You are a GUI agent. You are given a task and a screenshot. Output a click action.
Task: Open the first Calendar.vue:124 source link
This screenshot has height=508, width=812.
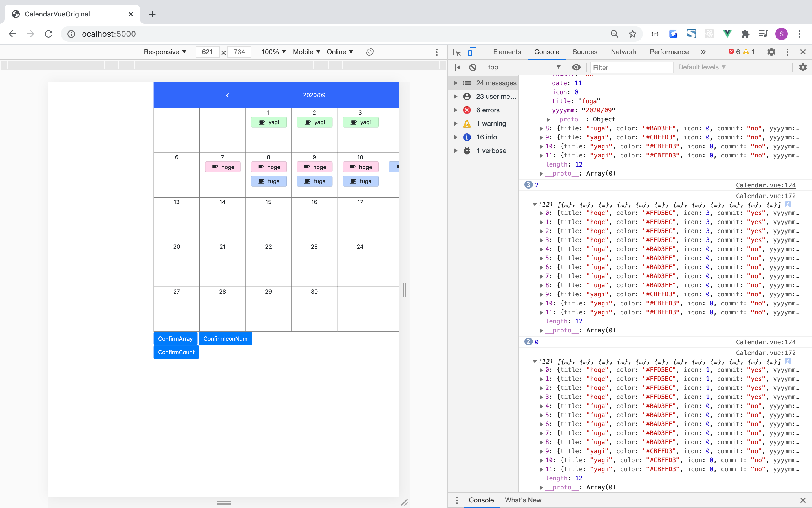[766, 185]
